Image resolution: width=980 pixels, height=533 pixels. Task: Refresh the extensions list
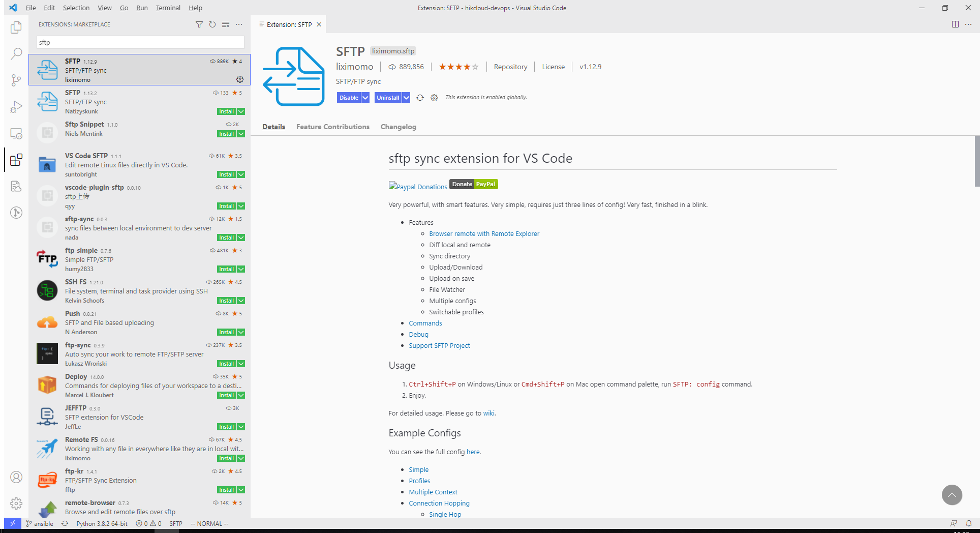point(212,24)
